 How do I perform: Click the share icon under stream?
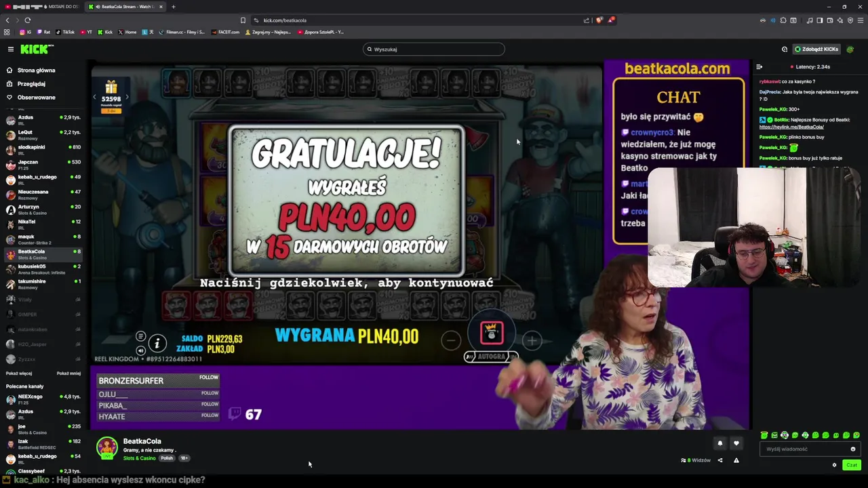coord(720,460)
